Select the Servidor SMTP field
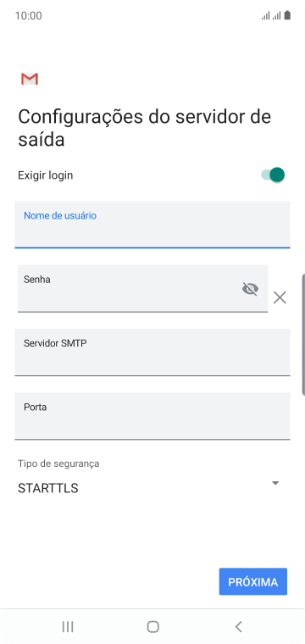The width and height of the screenshot is (305, 644). 152,352
